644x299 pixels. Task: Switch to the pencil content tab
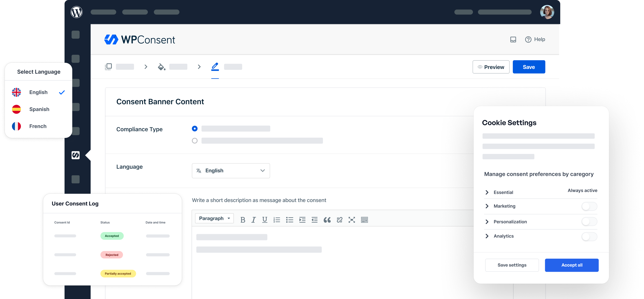point(215,66)
